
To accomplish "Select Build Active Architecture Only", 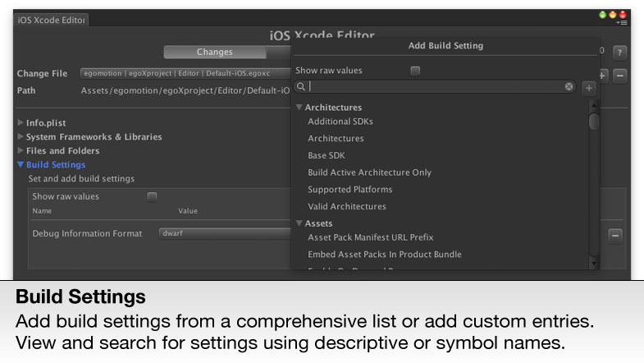I will pyautogui.click(x=369, y=172).
